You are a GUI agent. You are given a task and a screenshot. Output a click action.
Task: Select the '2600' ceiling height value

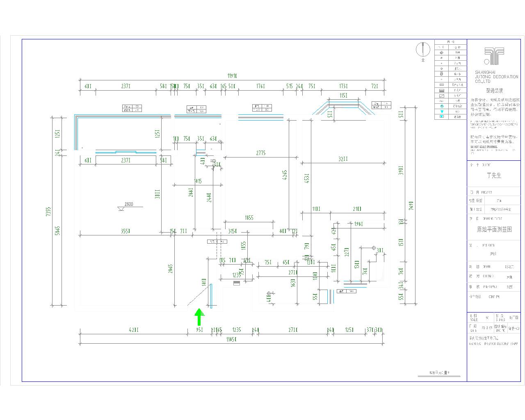128,204
